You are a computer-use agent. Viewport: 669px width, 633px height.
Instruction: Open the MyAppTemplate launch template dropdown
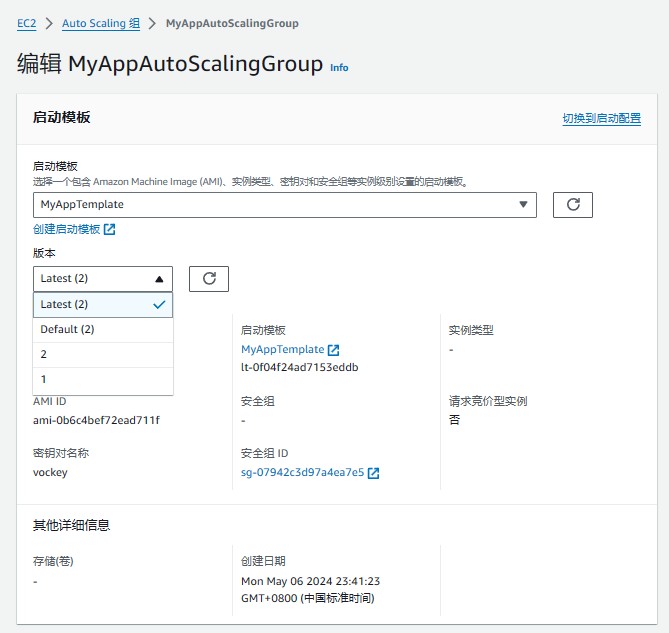pyautogui.click(x=285, y=205)
